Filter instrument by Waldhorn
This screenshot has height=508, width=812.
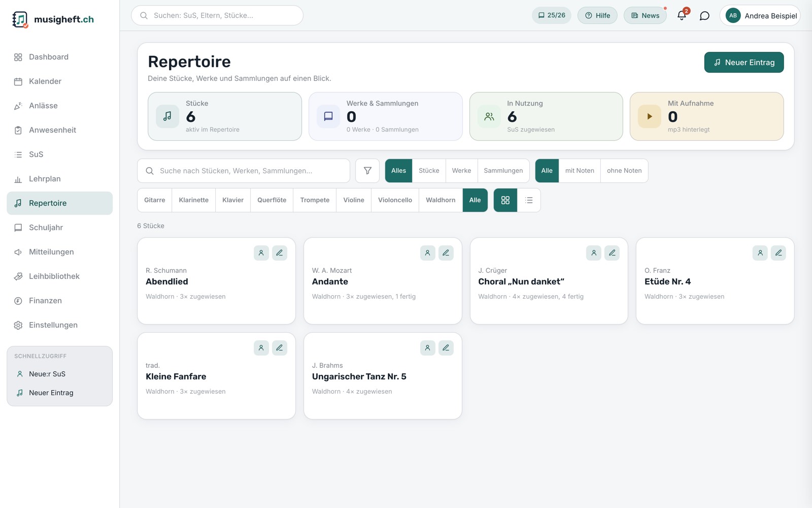pos(441,200)
